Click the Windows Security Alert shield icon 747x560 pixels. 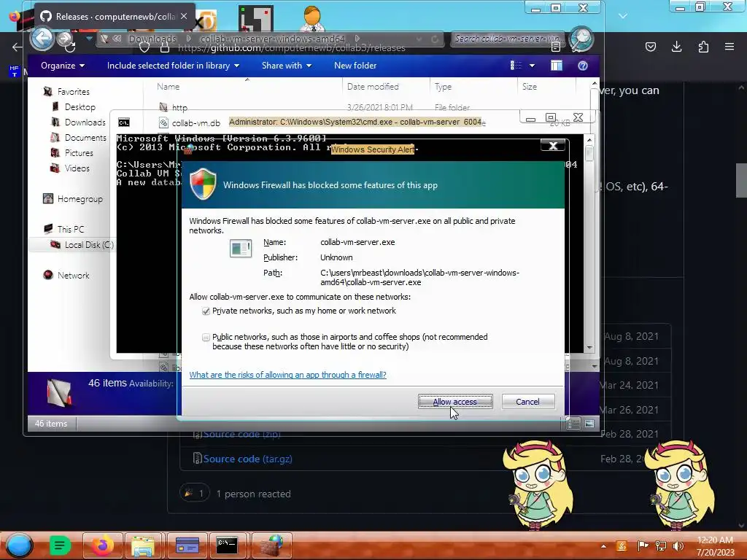coord(203,184)
